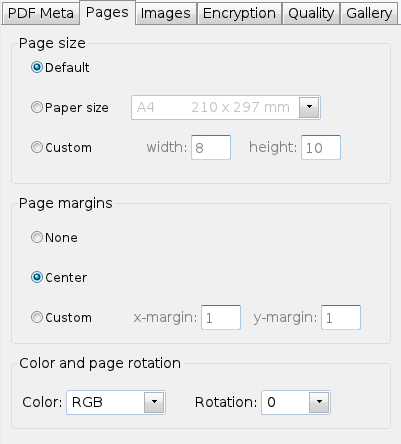Open the Rotation dropdown arrow
401x444 pixels.
[x=319, y=402]
